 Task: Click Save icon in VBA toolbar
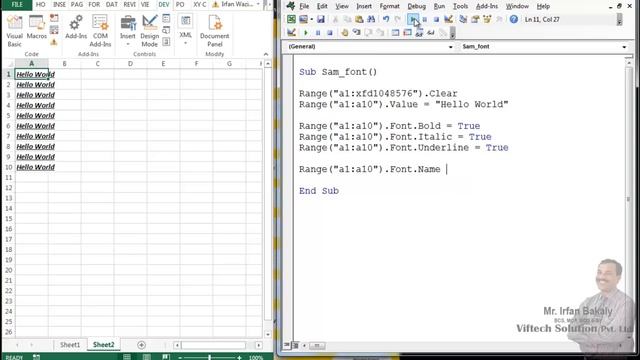321,19
